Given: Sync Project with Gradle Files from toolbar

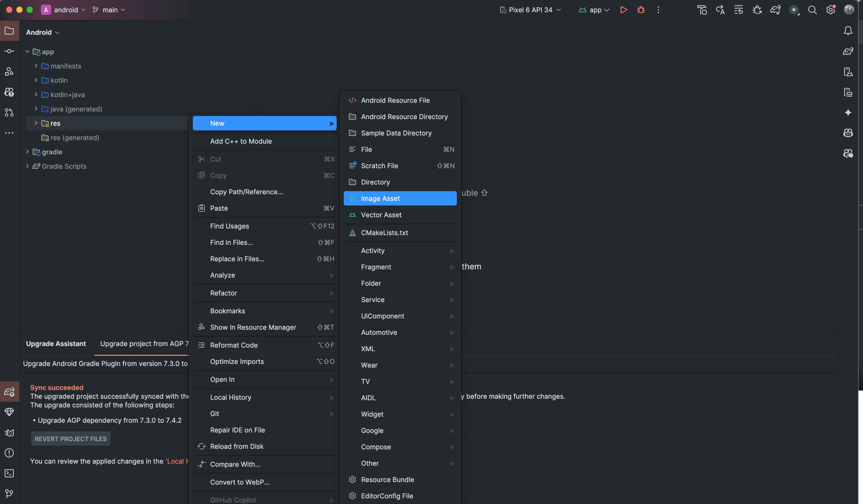Looking at the screenshot, I should pos(776,10).
